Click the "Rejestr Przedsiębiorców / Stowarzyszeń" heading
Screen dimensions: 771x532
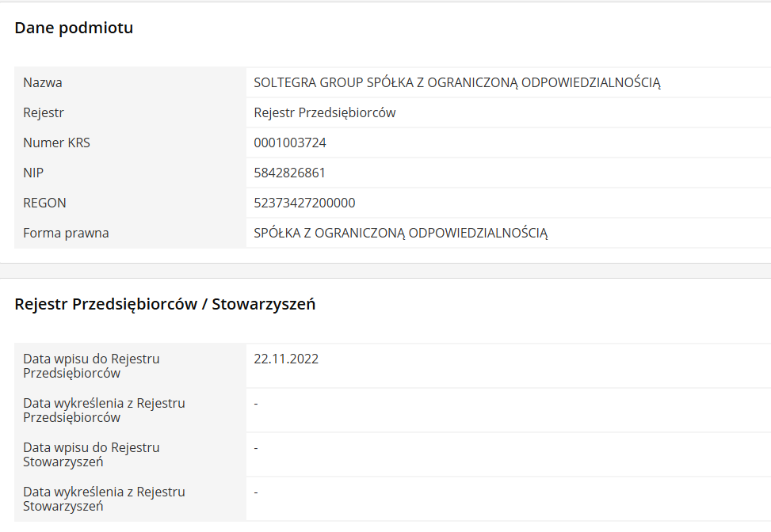(165, 304)
